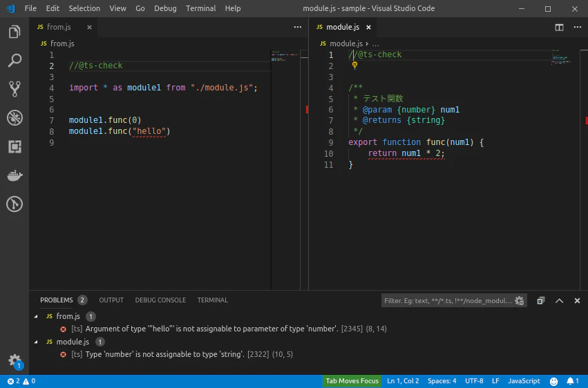The height and width of the screenshot is (388, 588).
Task: Open notifications bell in status bar
Action: (573, 381)
